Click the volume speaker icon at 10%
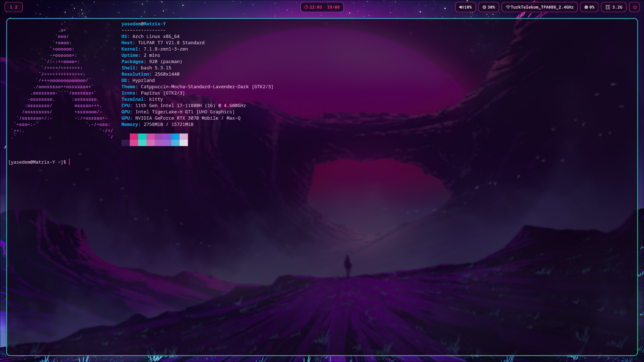 tap(461, 7)
